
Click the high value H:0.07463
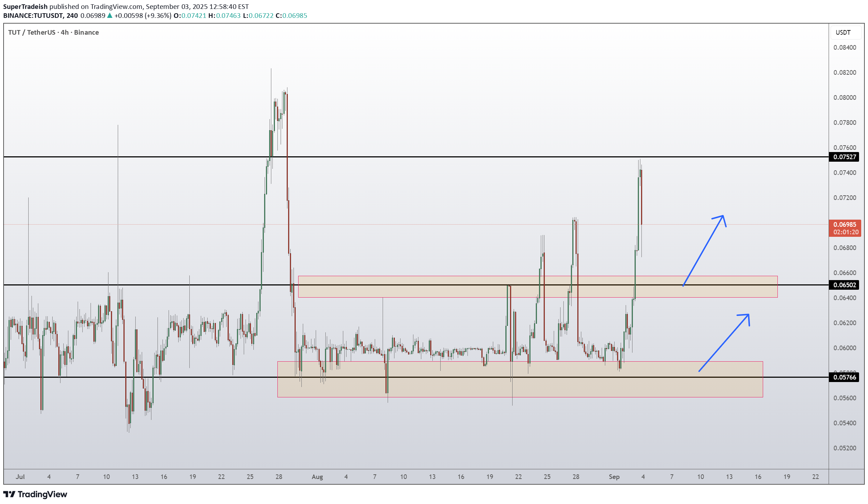point(224,15)
